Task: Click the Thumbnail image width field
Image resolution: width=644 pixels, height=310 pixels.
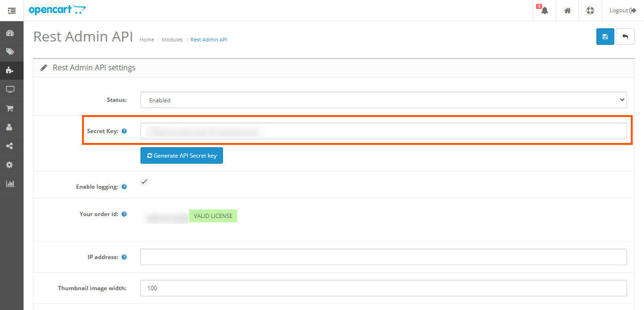Action: 384,288
